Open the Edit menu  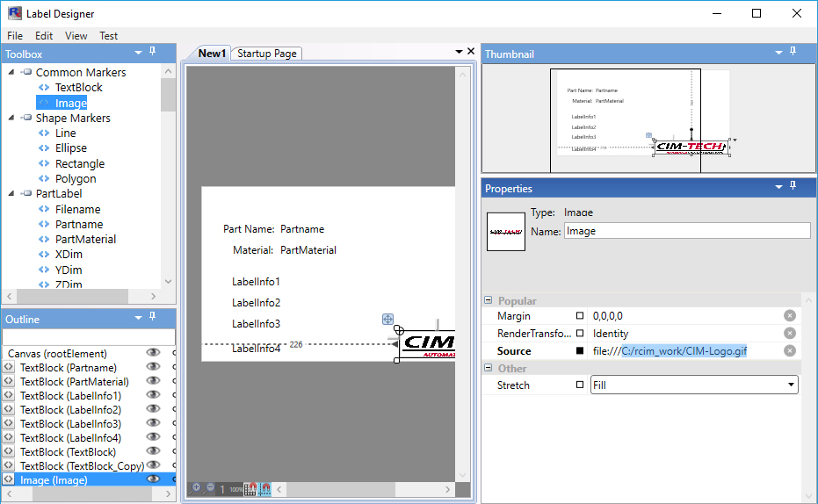[x=44, y=35]
